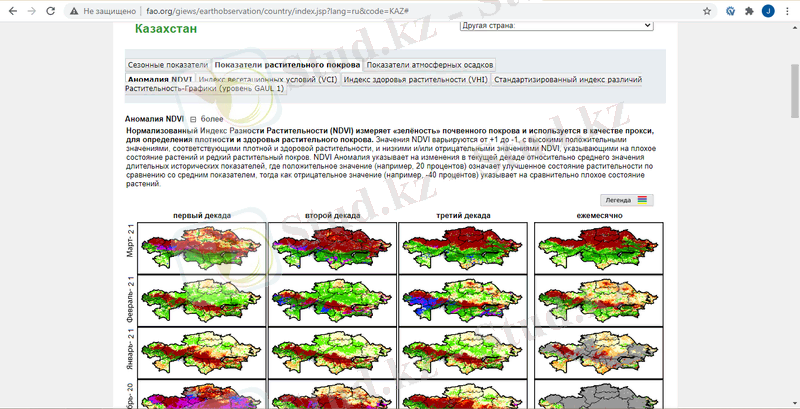Open the Март-21 первый декада map

[x=202, y=248]
